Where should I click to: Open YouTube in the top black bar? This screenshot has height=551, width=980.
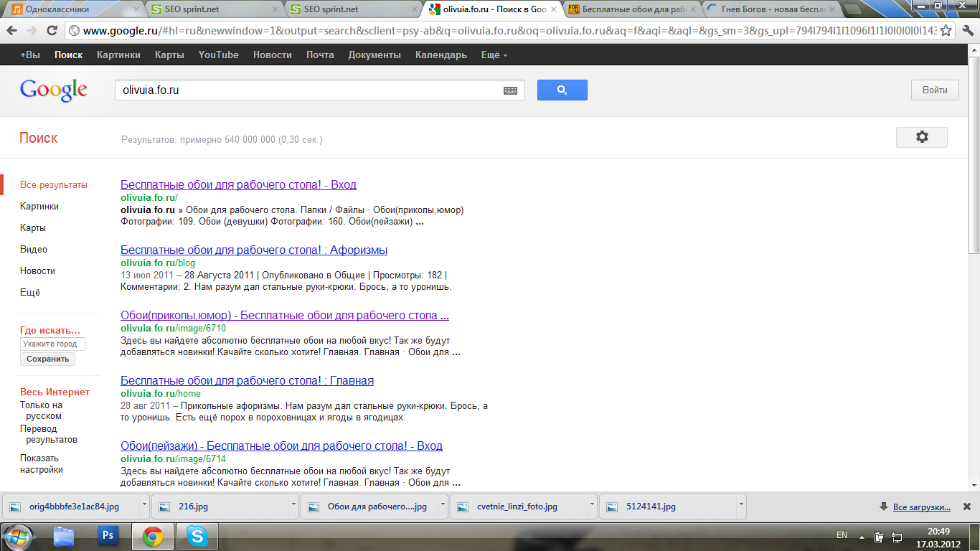pyautogui.click(x=218, y=55)
